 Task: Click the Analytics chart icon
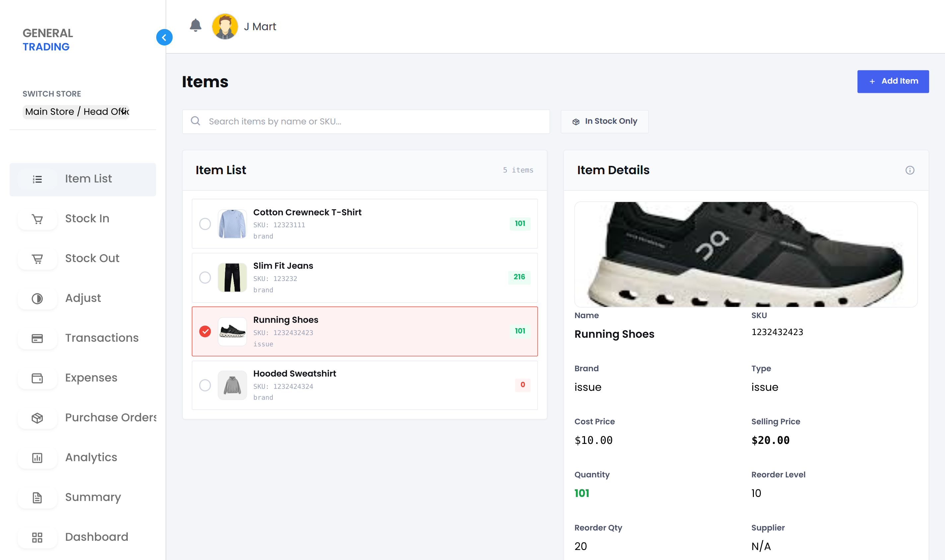(37, 458)
